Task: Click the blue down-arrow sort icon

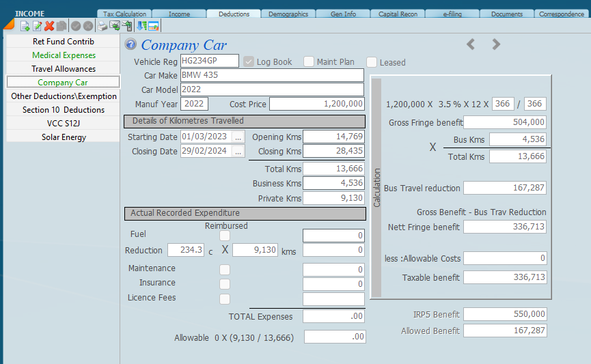Action: 141,26
